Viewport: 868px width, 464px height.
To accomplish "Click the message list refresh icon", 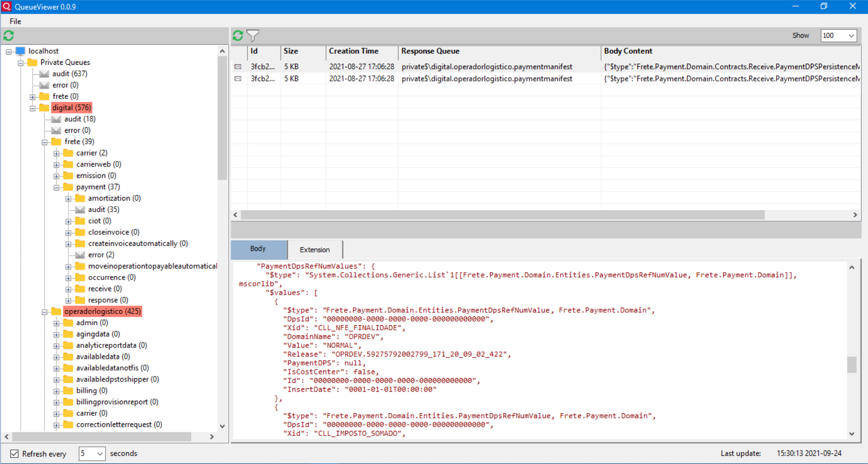I will (x=238, y=36).
